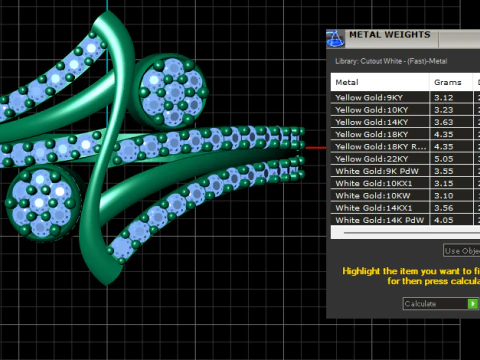Select the Yellow Gold:22KY row
Viewport: 480px width, 360px height.
(x=405, y=159)
